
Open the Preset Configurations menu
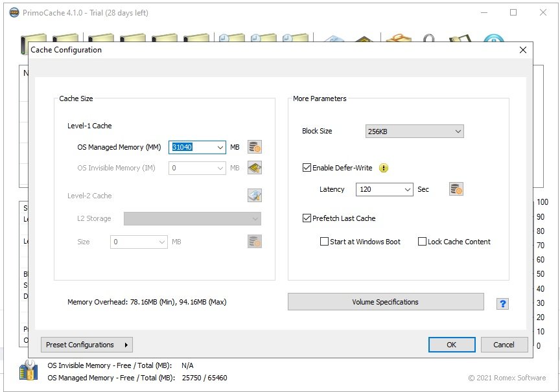[x=87, y=345]
